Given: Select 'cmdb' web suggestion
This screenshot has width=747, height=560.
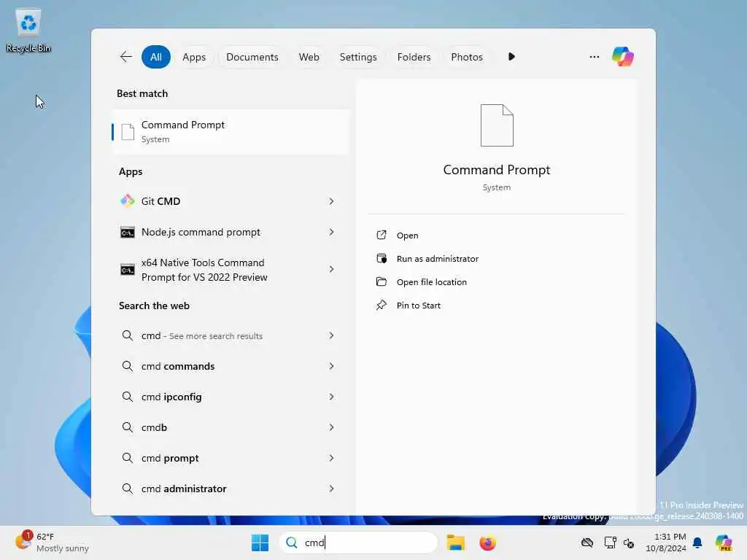Looking at the screenshot, I should 231,427.
